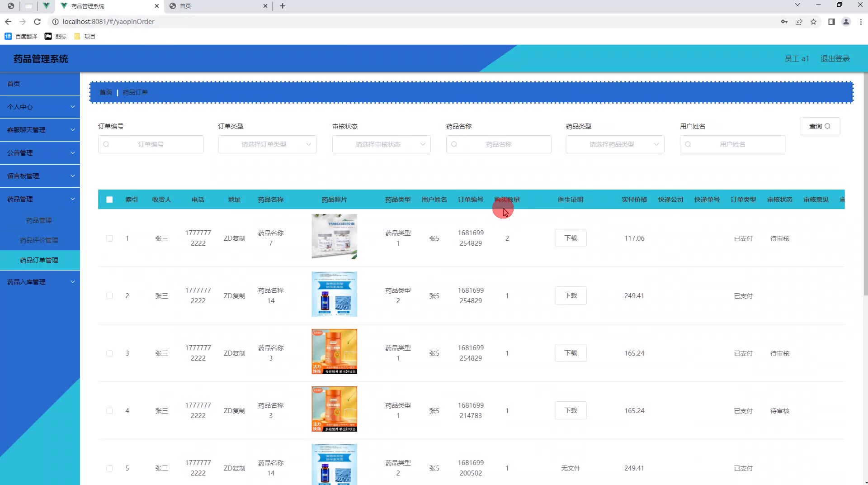Image resolution: width=868 pixels, height=485 pixels.
Task: Focus the 用户姓名 input field
Action: click(732, 144)
